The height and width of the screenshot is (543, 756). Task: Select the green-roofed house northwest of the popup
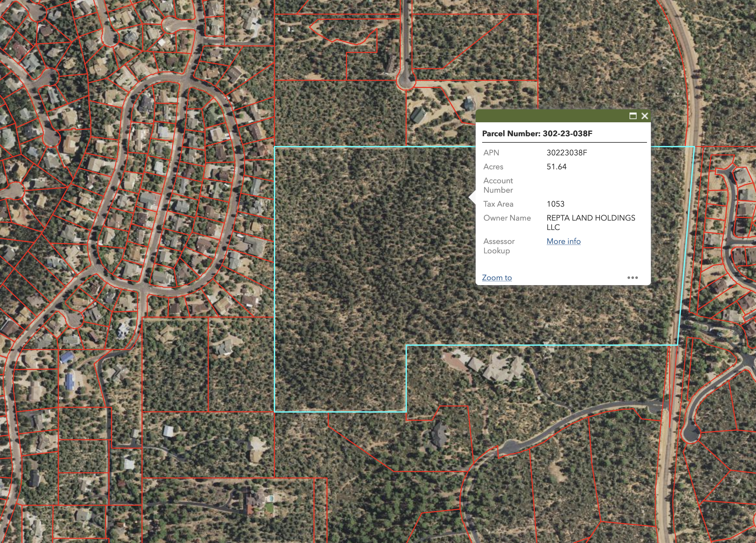point(418,116)
